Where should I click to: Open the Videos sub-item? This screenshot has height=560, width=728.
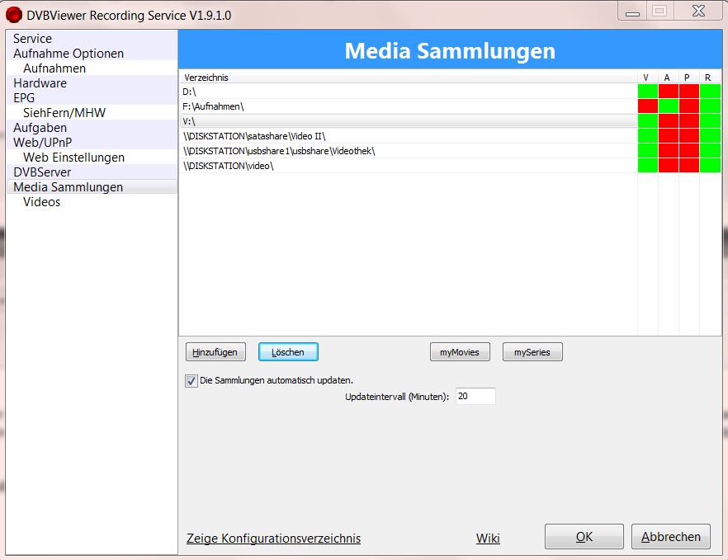click(92, 202)
